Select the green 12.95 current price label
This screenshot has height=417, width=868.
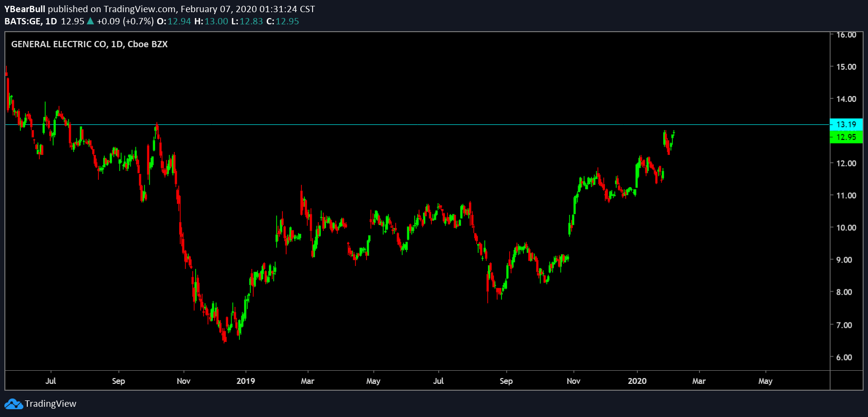pyautogui.click(x=846, y=137)
